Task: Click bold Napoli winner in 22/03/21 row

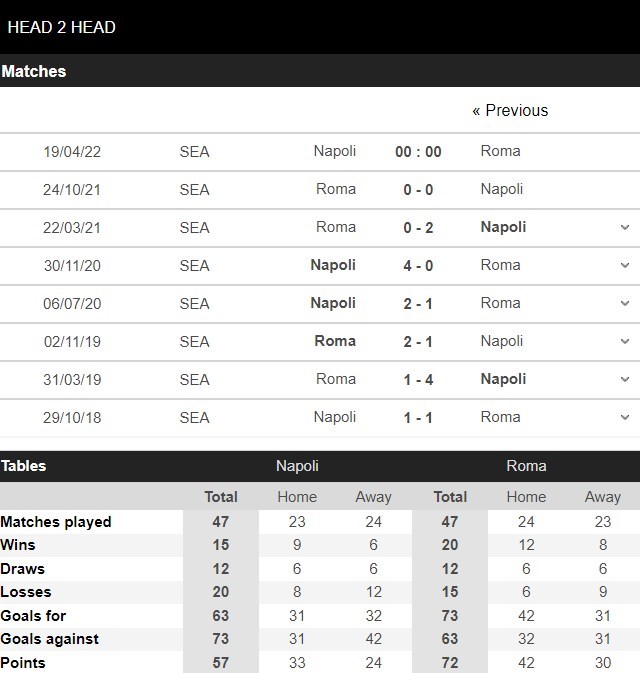Action: (503, 227)
